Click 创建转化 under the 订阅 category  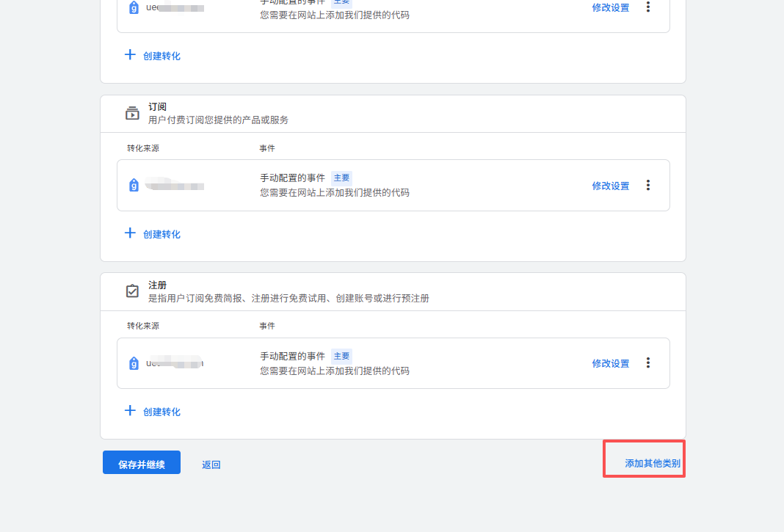(x=153, y=234)
